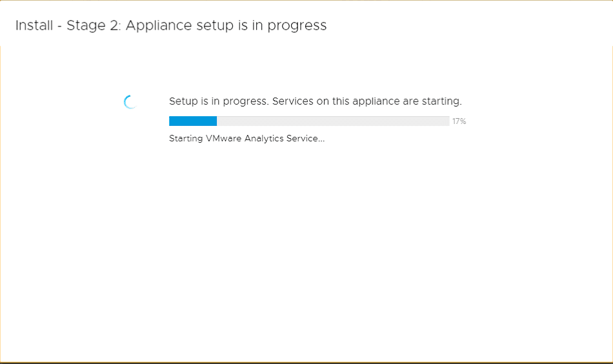613x364 pixels.
Task: Click the empty white area below status text
Action: pyautogui.click(x=306, y=250)
